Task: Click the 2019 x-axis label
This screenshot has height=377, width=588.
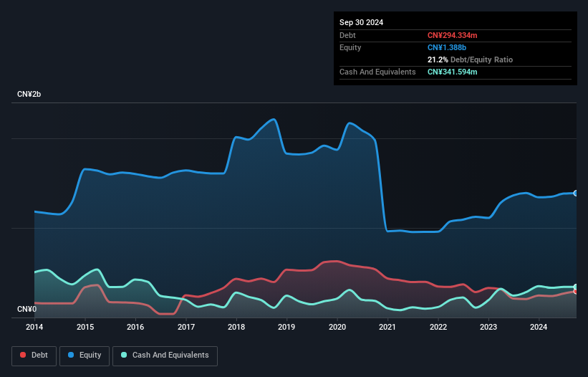Action: point(286,327)
